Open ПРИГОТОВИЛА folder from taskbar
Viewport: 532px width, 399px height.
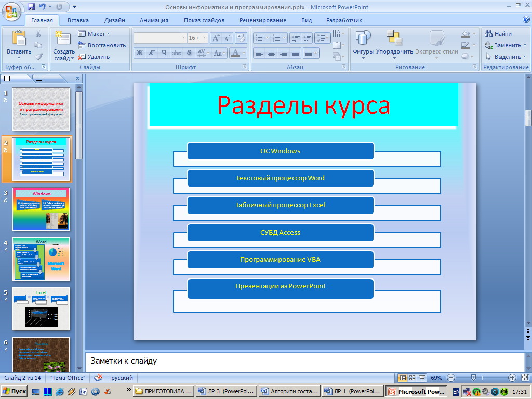point(164,392)
